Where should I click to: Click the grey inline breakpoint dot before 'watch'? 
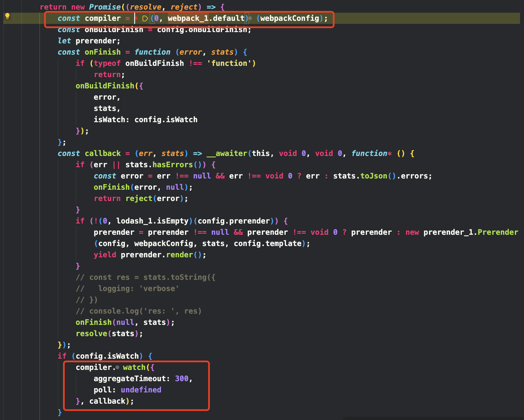(117, 367)
